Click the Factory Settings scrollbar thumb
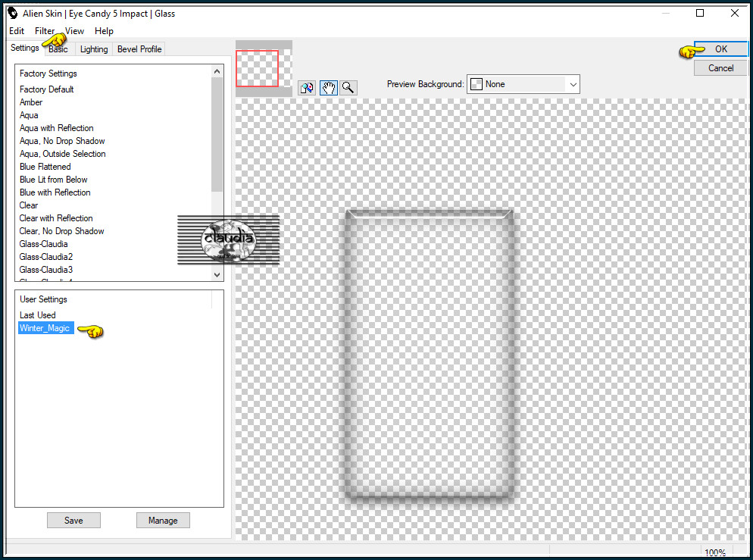The height and width of the screenshot is (560, 753). click(x=217, y=134)
